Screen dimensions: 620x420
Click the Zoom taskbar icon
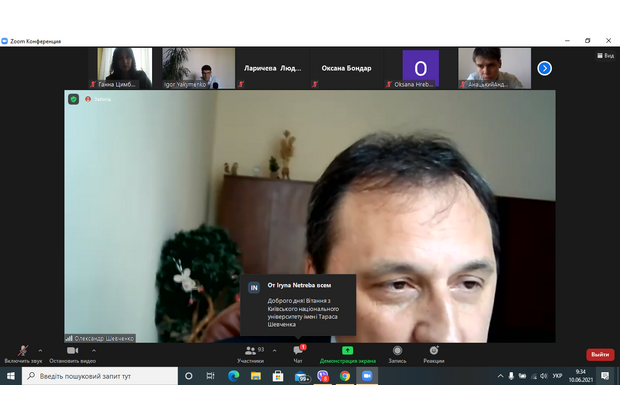[367, 376]
